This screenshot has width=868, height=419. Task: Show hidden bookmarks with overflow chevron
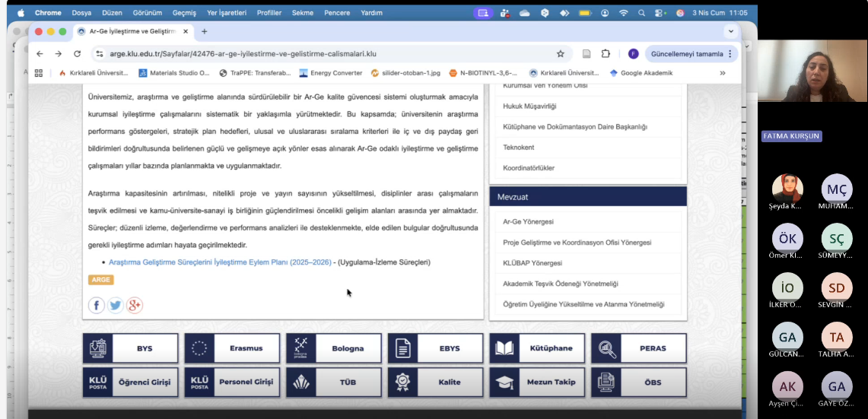pyautogui.click(x=722, y=73)
